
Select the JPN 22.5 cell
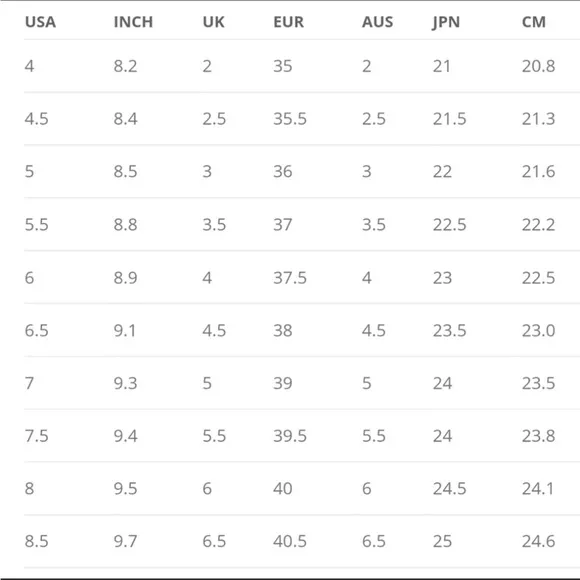(x=449, y=225)
